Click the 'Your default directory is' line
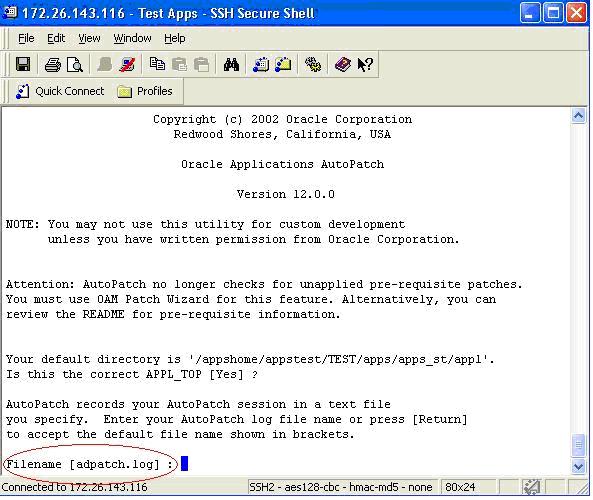 [x=250, y=359]
